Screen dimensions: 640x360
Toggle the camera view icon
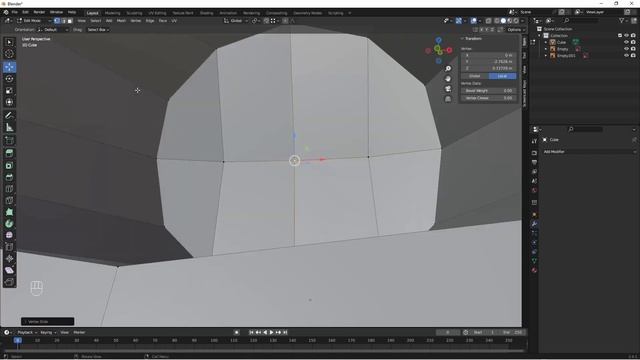[x=448, y=89]
